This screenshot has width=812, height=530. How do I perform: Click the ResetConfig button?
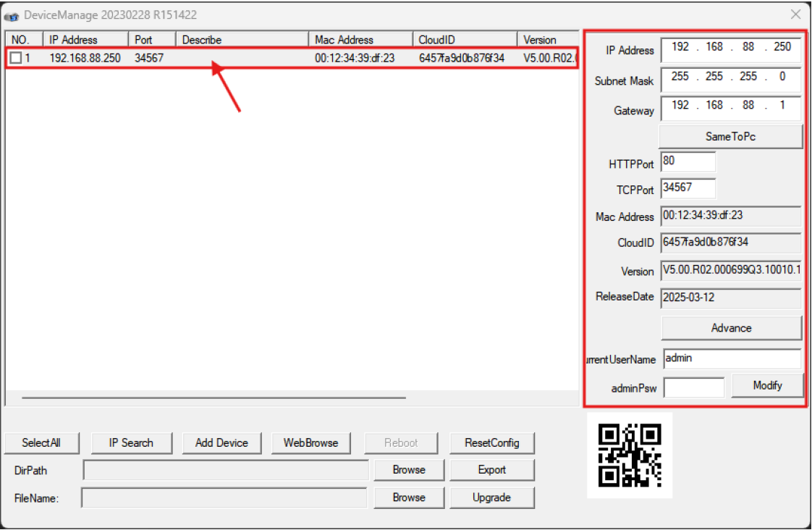pyautogui.click(x=491, y=443)
